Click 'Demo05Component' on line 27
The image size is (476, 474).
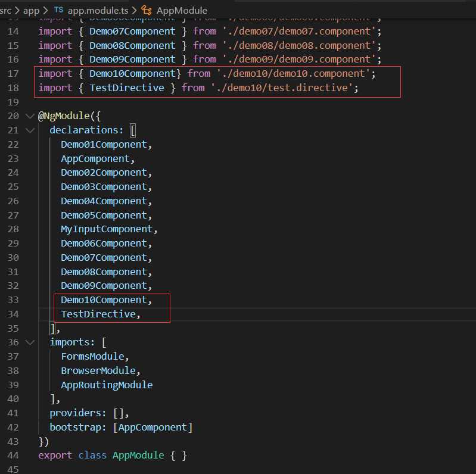(x=104, y=216)
